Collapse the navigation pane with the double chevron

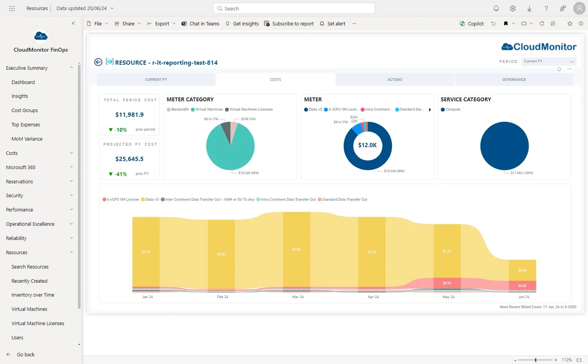point(73,23)
